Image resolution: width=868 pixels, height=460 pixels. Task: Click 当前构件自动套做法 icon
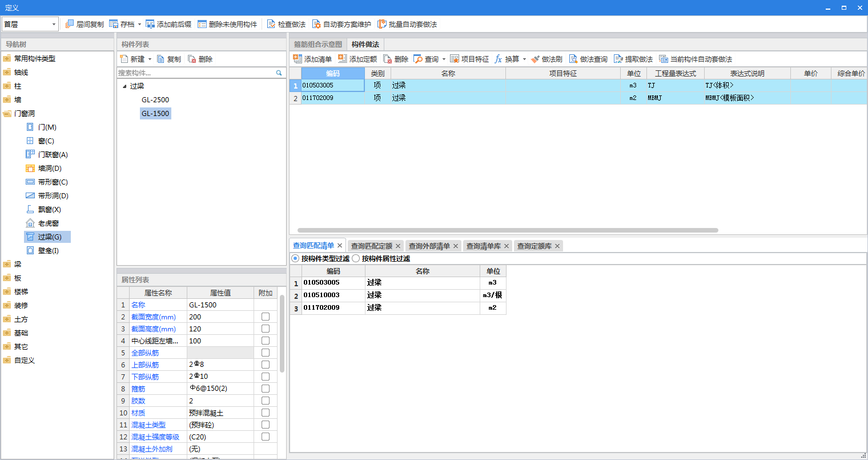coord(664,59)
